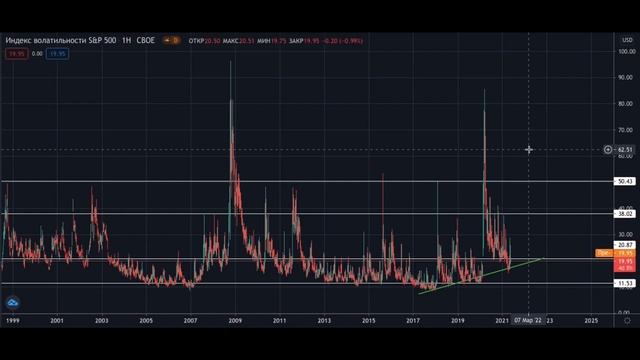
Task: Click the 1H interval label
Action: click(127, 40)
